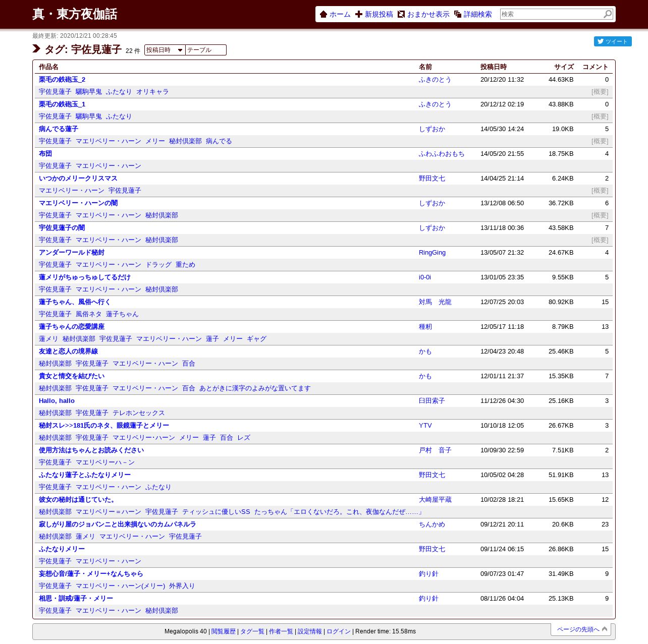Open the work マエリベリー・ハーンの闇
The image size is (648, 644).
click(78, 203)
